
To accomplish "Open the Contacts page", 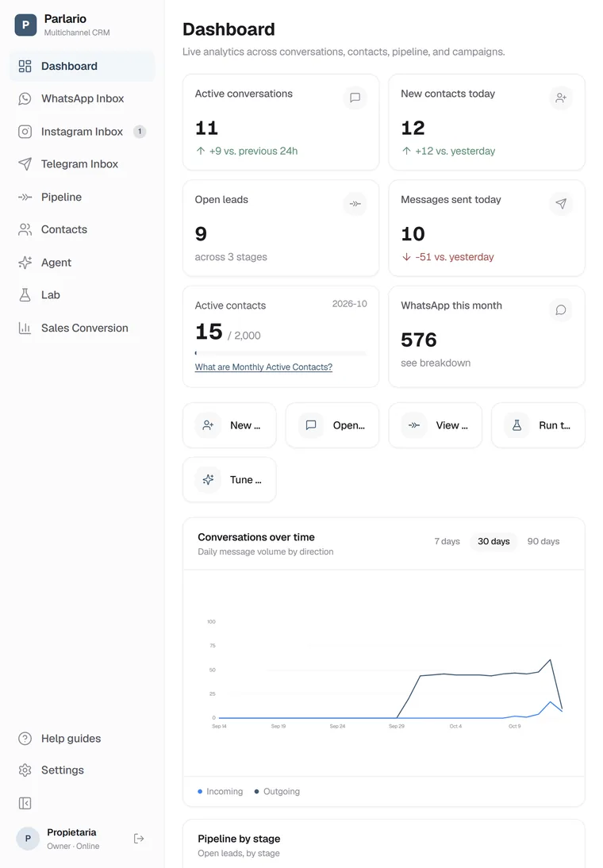I will (82, 229).
